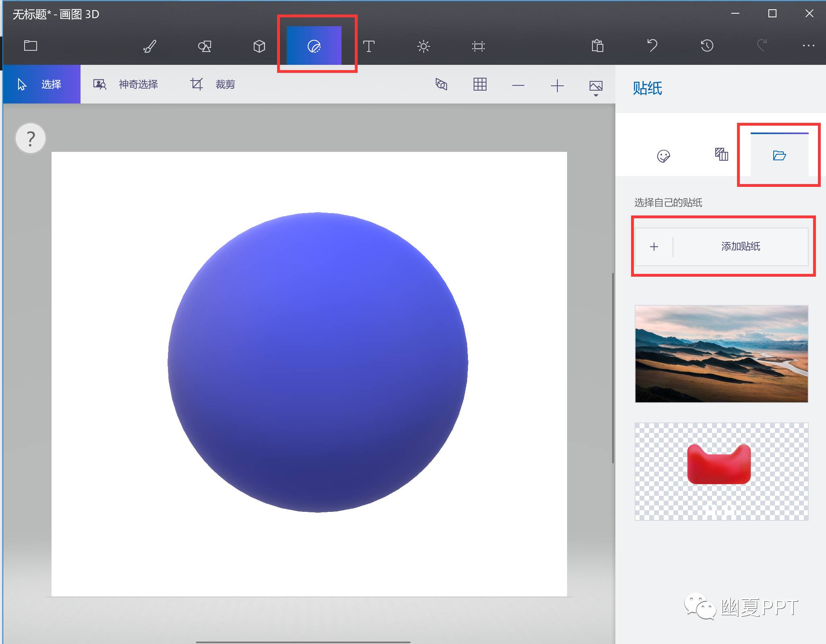The width and height of the screenshot is (826, 644).
Task: Select the mountain landscape sticker thumbnail
Action: coord(721,354)
